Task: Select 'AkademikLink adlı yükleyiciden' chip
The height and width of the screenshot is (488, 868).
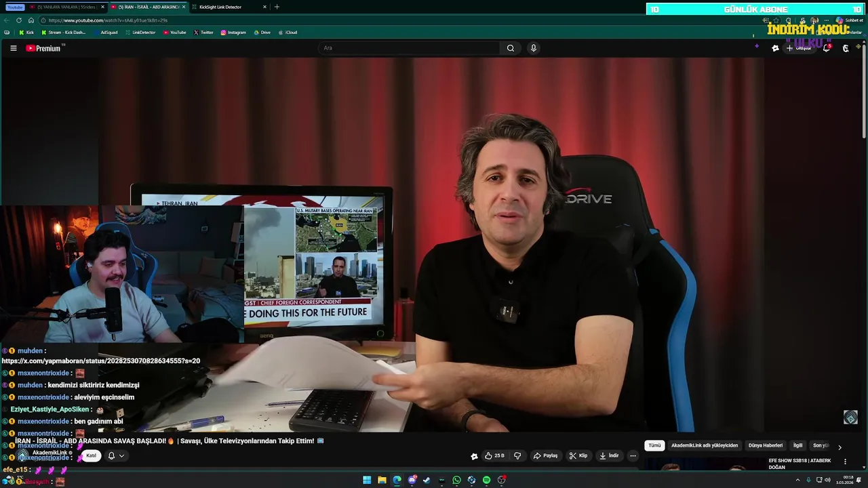Action: click(705, 445)
